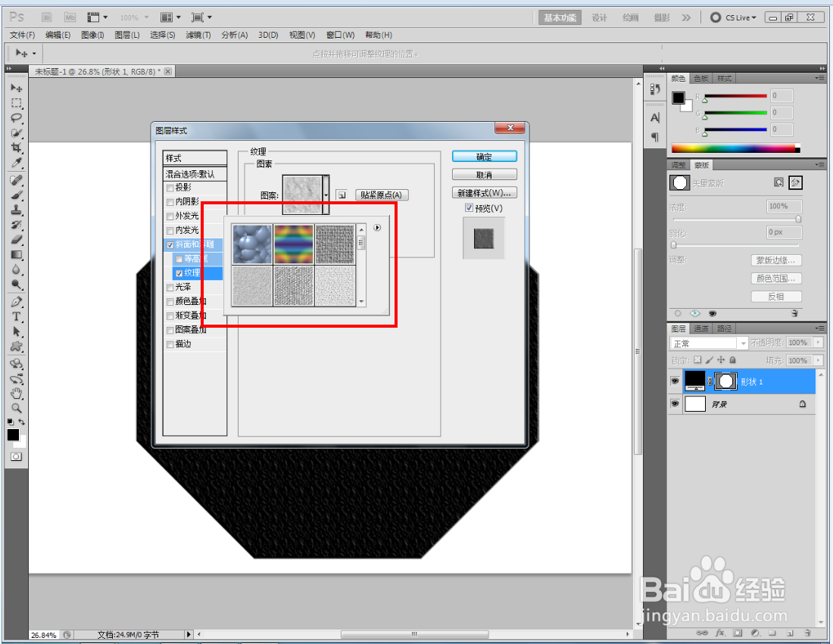Select the Gradient tool

click(x=17, y=254)
